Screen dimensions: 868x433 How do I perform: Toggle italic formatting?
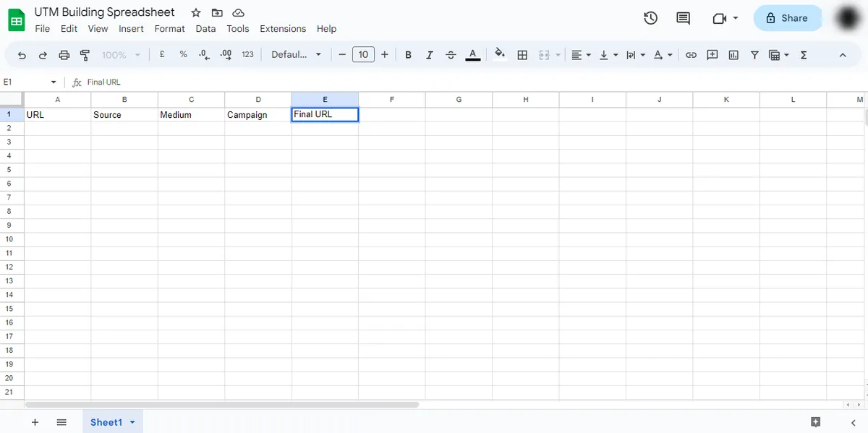[x=429, y=54]
